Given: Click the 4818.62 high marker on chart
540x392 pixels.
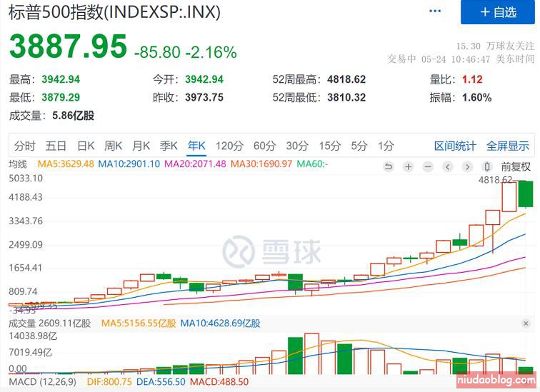Looking at the screenshot, I should click(x=495, y=180).
